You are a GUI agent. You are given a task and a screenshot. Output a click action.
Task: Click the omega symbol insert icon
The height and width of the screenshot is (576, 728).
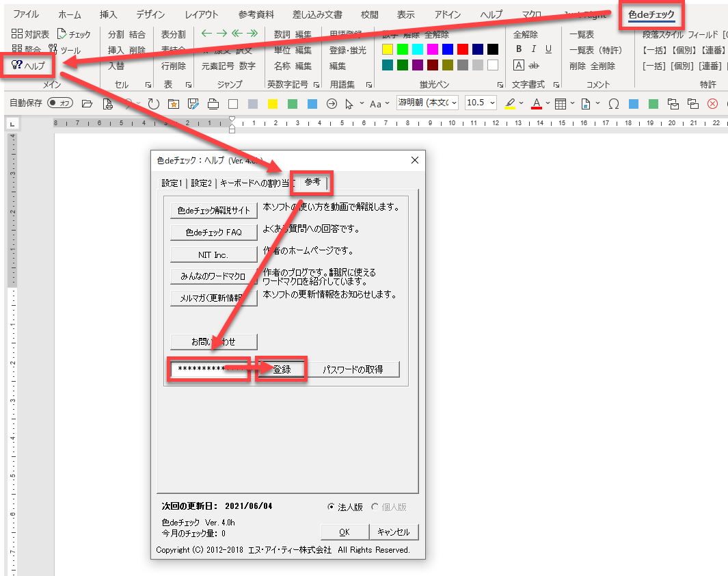pyautogui.click(x=614, y=104)
